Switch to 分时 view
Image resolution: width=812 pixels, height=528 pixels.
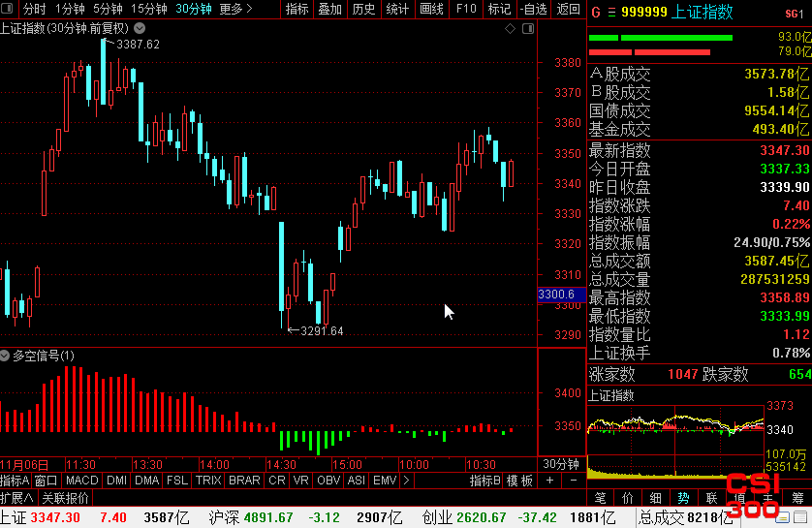(34, 9)
